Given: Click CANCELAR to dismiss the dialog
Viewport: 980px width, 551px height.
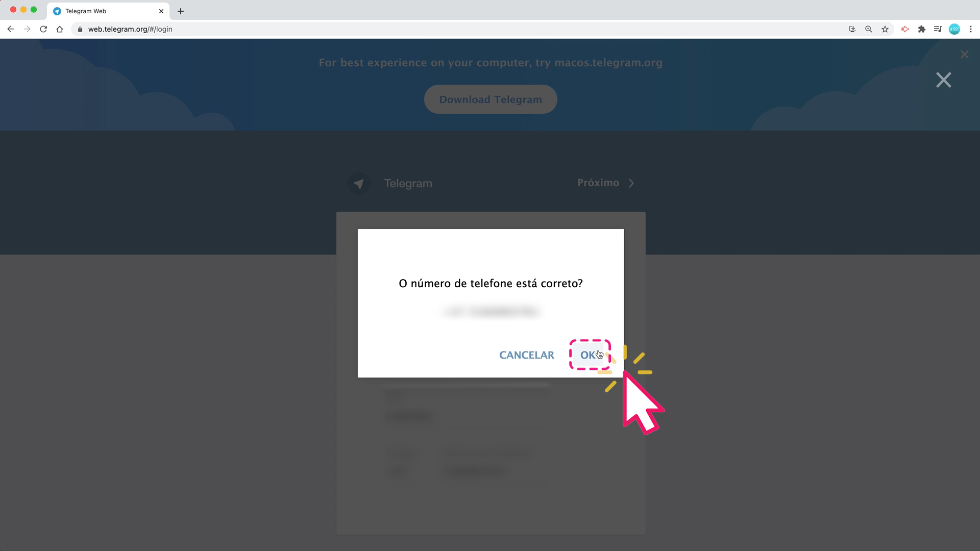Looking at the screenshot, I should pyautogui.click(x=526, y=355).
